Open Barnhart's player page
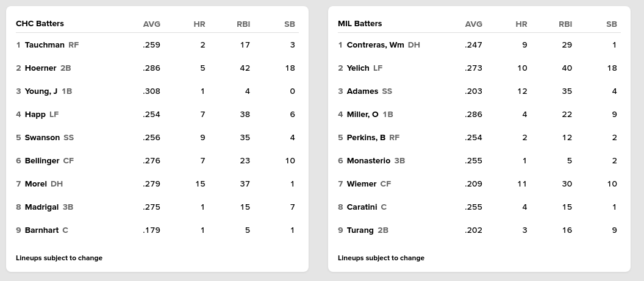 (x=41, y=230)
